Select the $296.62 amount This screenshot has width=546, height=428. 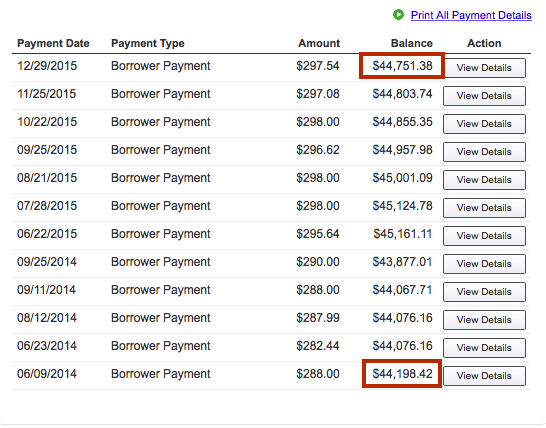pyautogui.click(x=318, y=150)
